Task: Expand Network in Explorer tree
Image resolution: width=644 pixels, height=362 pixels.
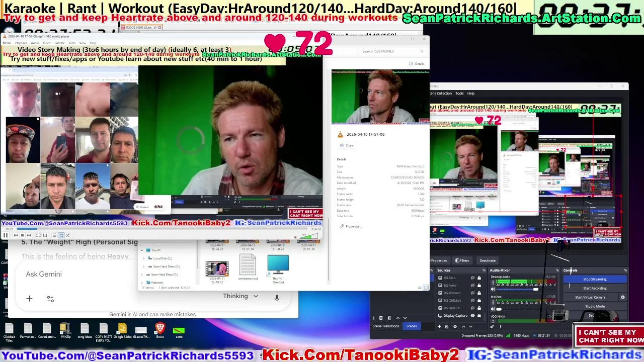Action: [x=142, y=283]
